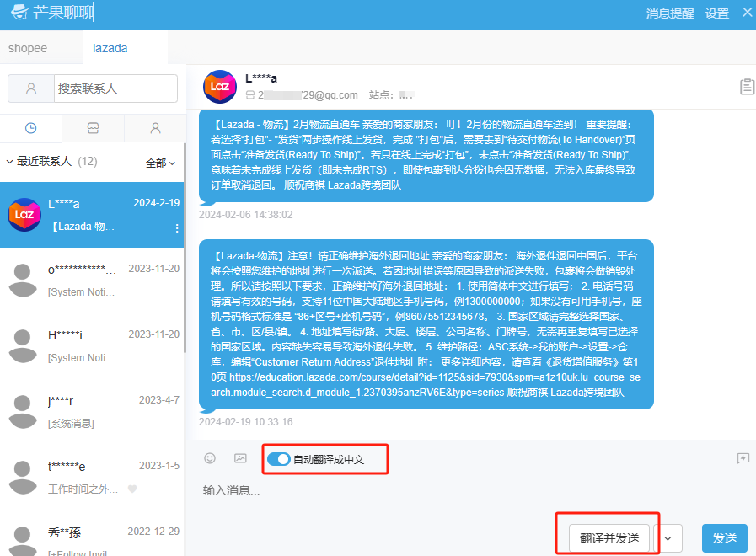Expand the 全部 filter dropdown
The height and width of the screenshot is (556, 756).
pyautogui.click(x=160, y=163)
